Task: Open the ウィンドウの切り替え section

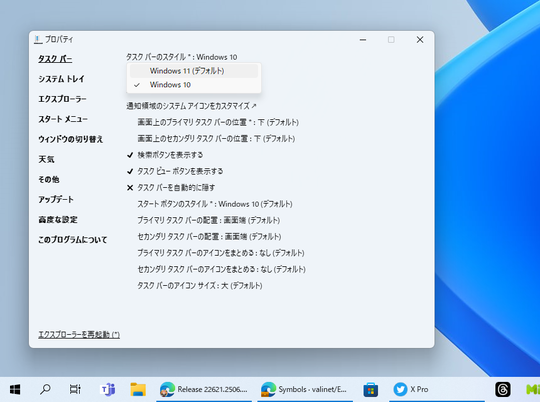Action: (x=71, y=139)
